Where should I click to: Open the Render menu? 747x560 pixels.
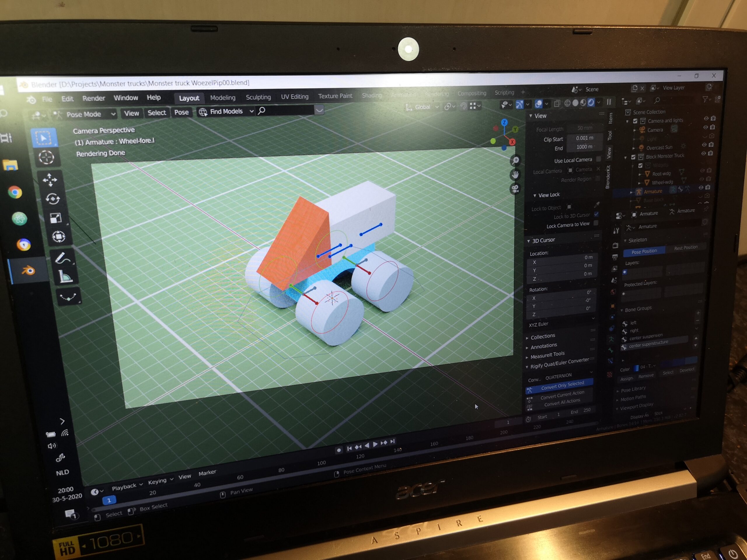(x=94, y=98)
